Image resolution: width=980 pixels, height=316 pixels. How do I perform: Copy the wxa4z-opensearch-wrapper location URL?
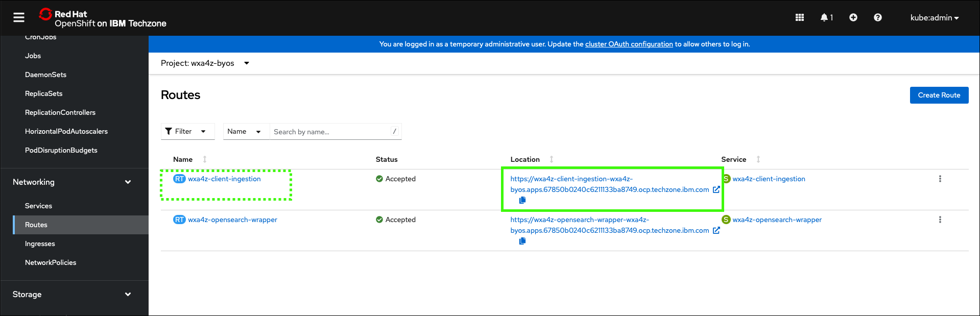click(522, 241)
